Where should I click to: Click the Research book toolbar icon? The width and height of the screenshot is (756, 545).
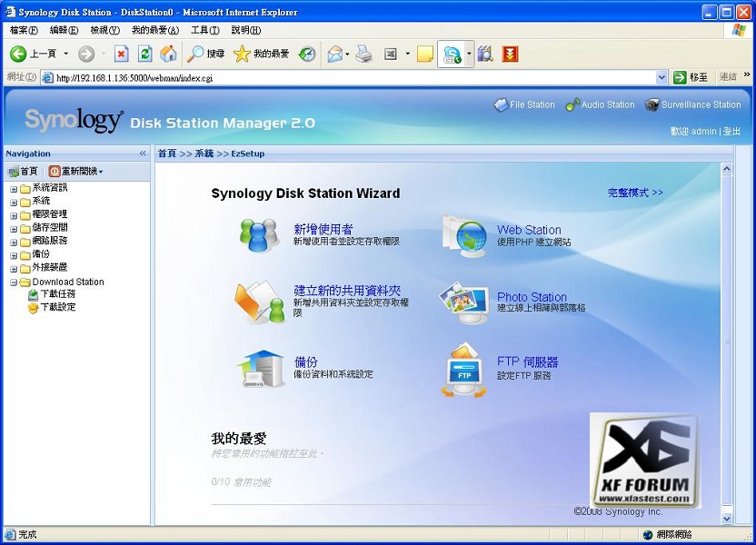tap(485, 54)
